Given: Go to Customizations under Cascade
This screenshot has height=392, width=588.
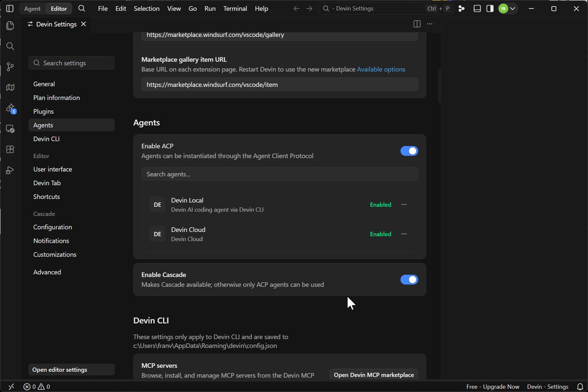Looking at the screenshot, I should coord(72,254).
